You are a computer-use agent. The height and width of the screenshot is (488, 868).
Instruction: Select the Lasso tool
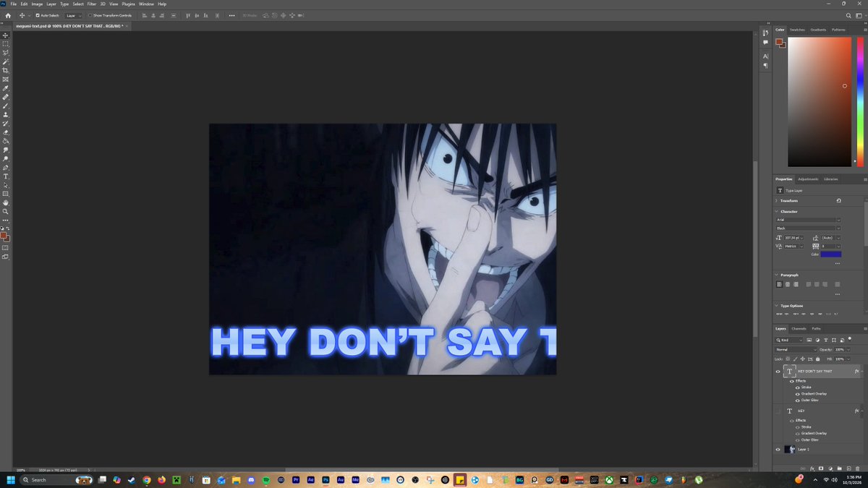6,53
